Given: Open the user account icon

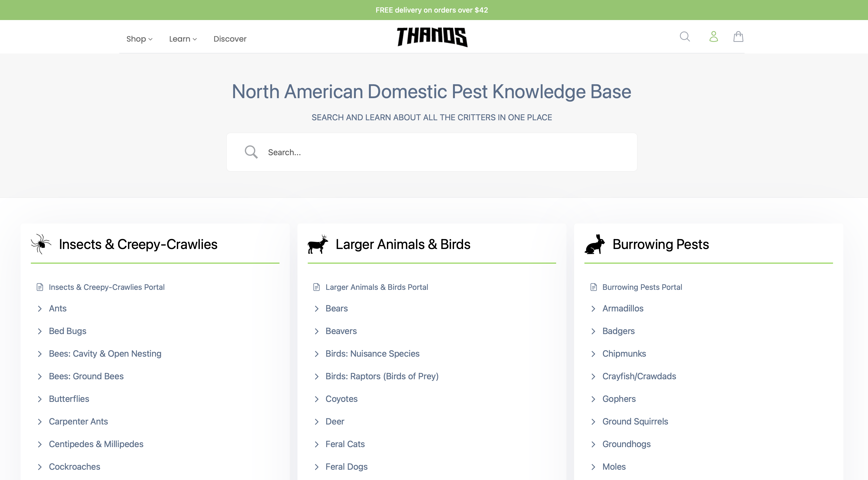Looking at the screenshot, I should pyautogui.click(x=713, y=36).
